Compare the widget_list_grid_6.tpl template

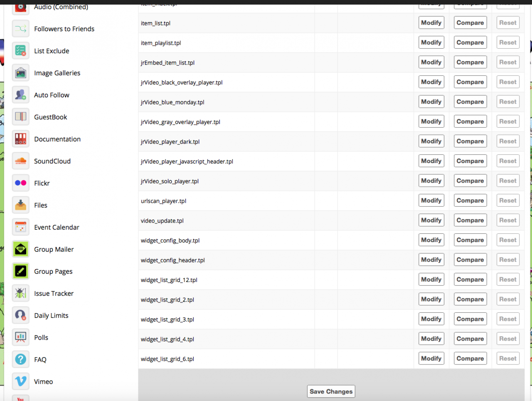(x=470, y=359)
